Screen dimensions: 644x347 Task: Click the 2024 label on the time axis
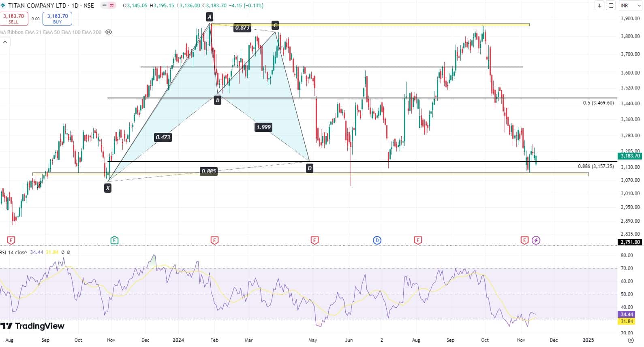tap(178, 340)
